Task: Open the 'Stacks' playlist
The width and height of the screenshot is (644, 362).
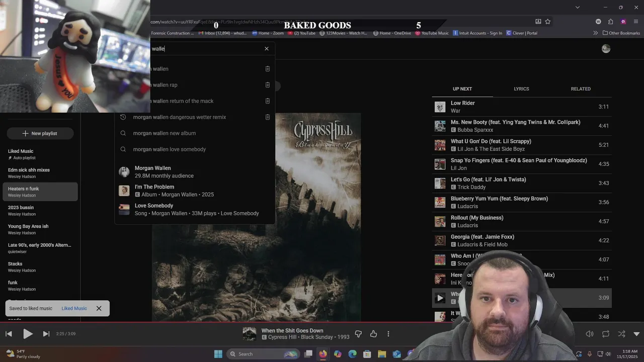Action: (x=40, y=267)
